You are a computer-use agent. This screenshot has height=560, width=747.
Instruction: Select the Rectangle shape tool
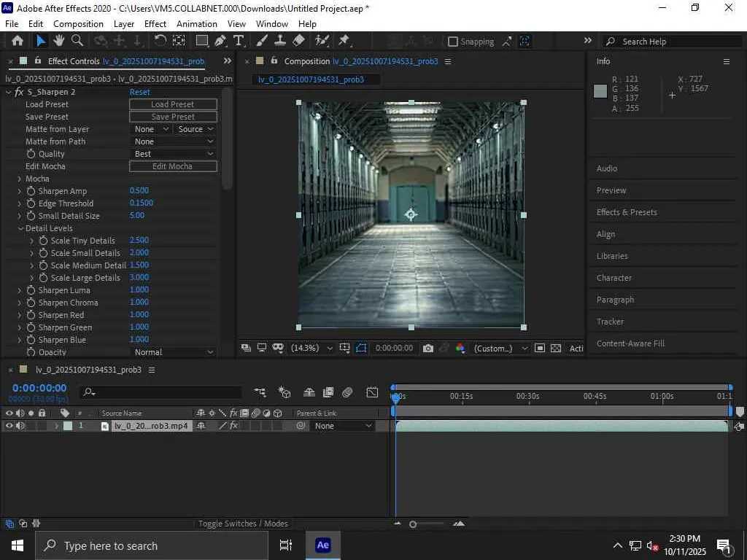[x=202, y=41]
